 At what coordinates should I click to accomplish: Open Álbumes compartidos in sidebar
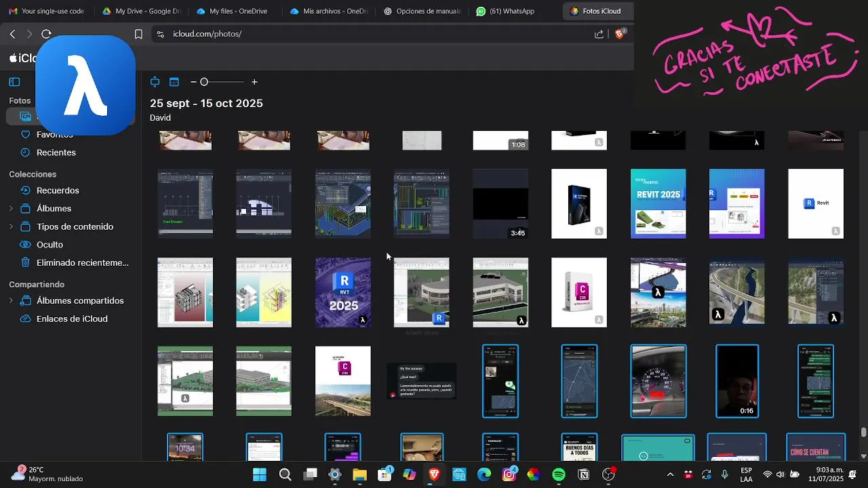80,301
